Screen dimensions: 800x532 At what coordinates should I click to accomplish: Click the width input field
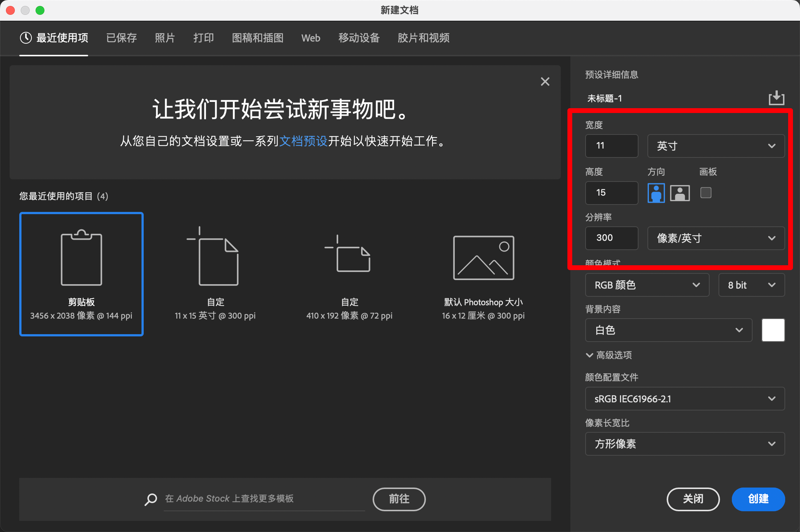click(x=611, y=146)
